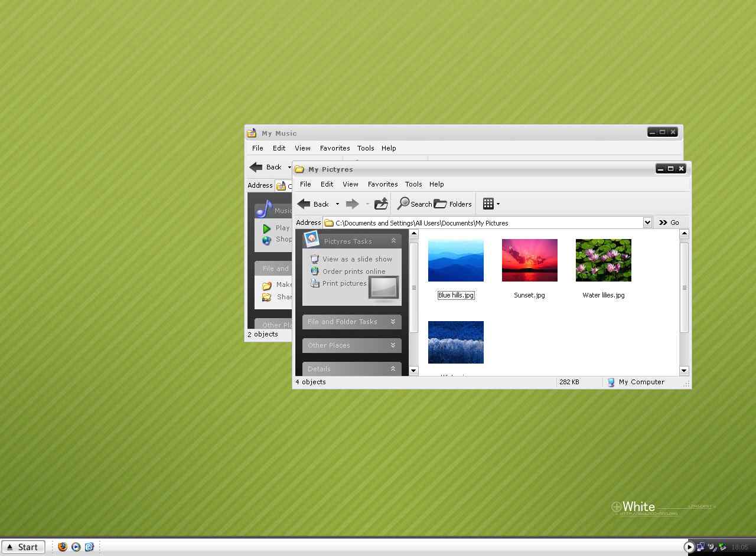Click the file pane scrollbar down arrow
This screenshot has width=756, height=556.
(x=684, y=371)
